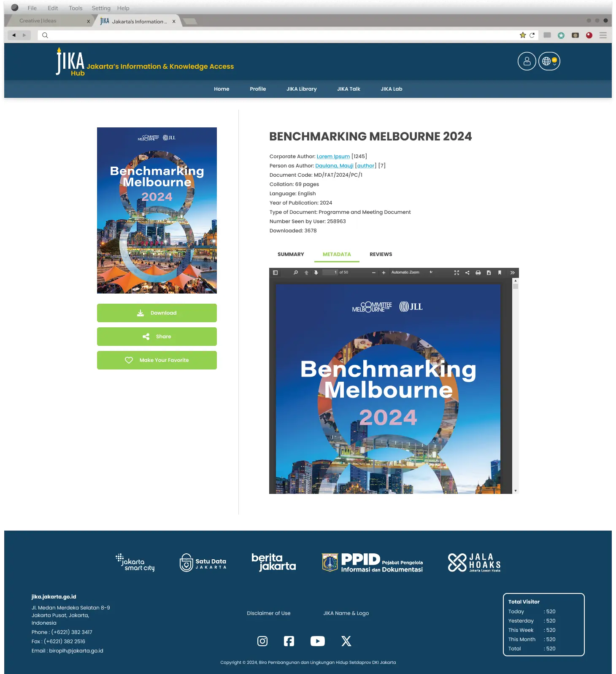The height and width of the screenshot is (674, 616).
Task: Click the PDF toolbar share icon
Action: [467, 272]
